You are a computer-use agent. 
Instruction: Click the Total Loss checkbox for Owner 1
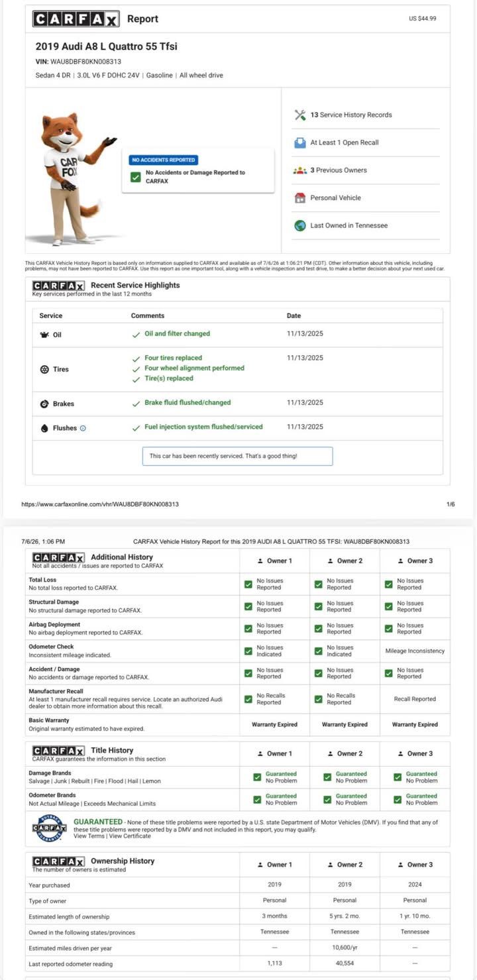click(248, 584)
